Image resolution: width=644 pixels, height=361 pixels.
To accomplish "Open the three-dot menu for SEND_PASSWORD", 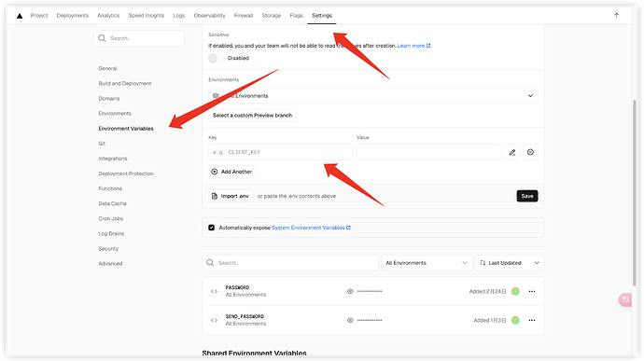I will [532, 320].
